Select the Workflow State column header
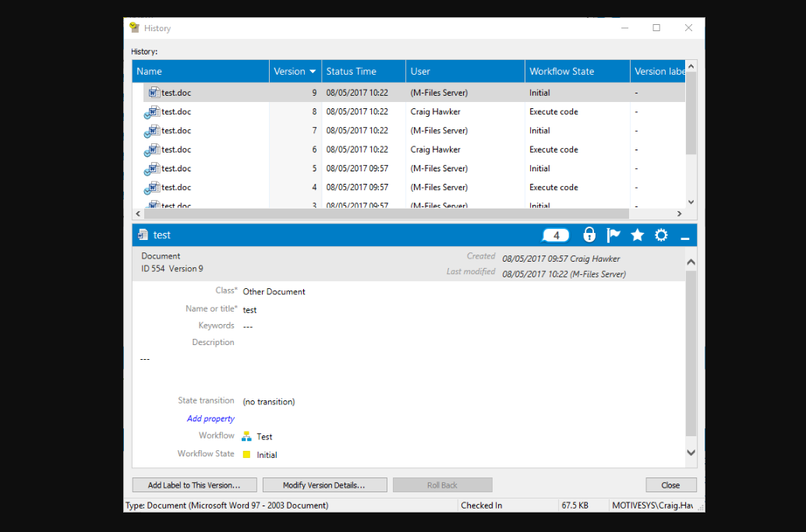806x532 pixels. [561, 71]
